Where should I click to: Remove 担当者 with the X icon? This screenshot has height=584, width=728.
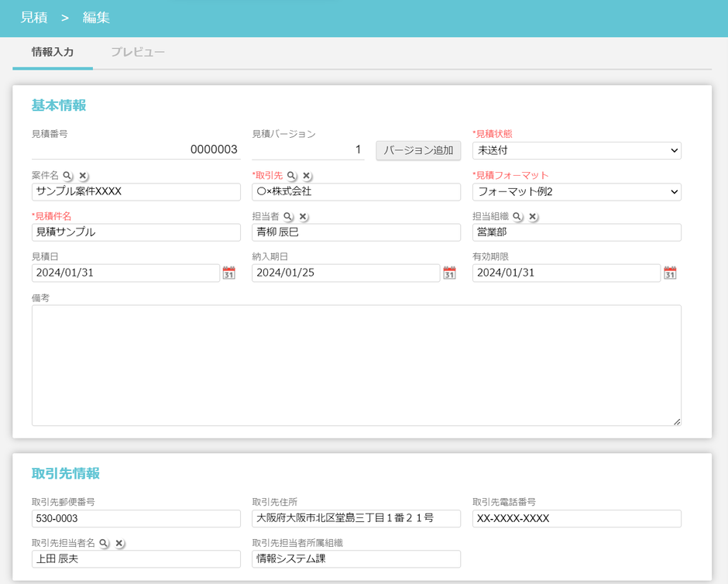(x=303, y=217)
